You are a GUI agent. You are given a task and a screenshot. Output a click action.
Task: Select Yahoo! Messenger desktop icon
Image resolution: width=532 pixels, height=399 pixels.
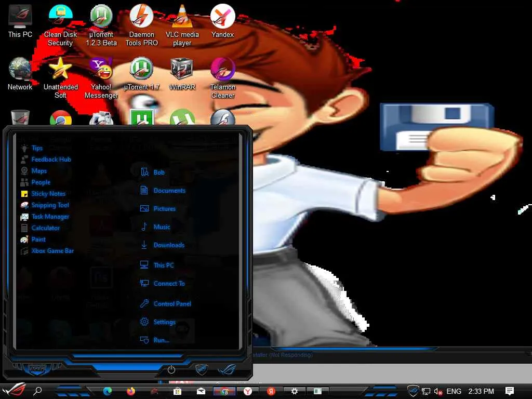[101, 78]
